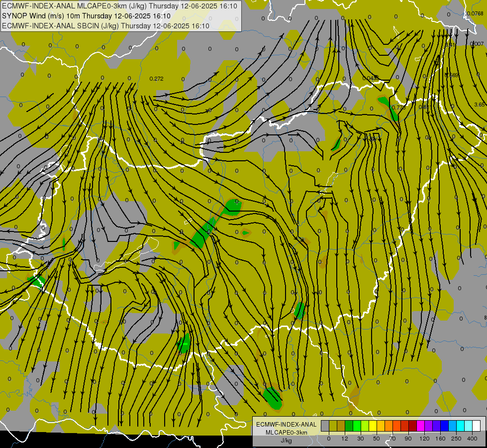Click the bright green legend swatch
This screenshot has height=448, width=487.
pyautogui.click(x=357, y=426)
